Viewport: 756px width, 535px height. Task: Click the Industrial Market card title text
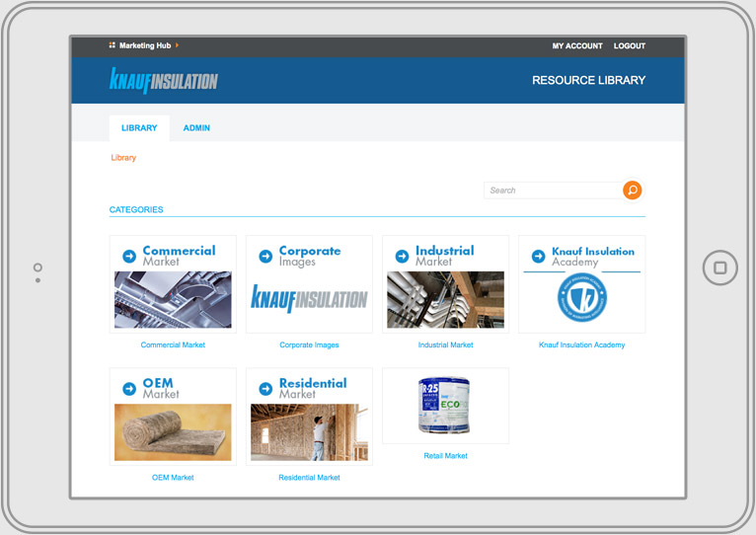point(444,256)
